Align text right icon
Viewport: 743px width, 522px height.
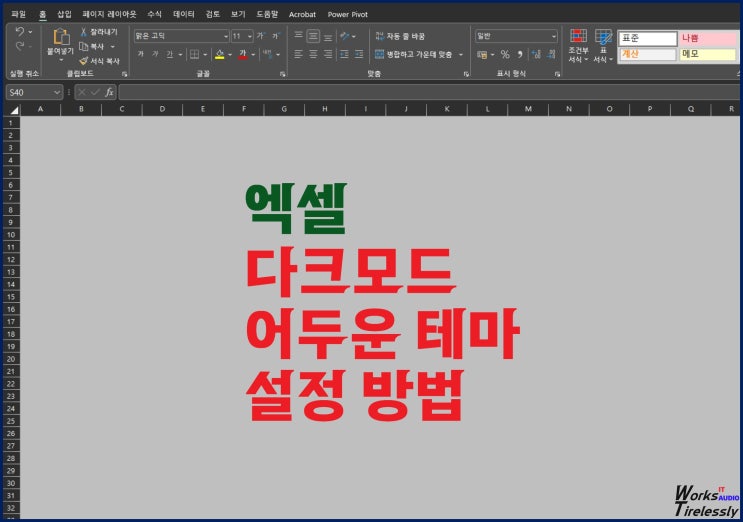tap(328, 54)
